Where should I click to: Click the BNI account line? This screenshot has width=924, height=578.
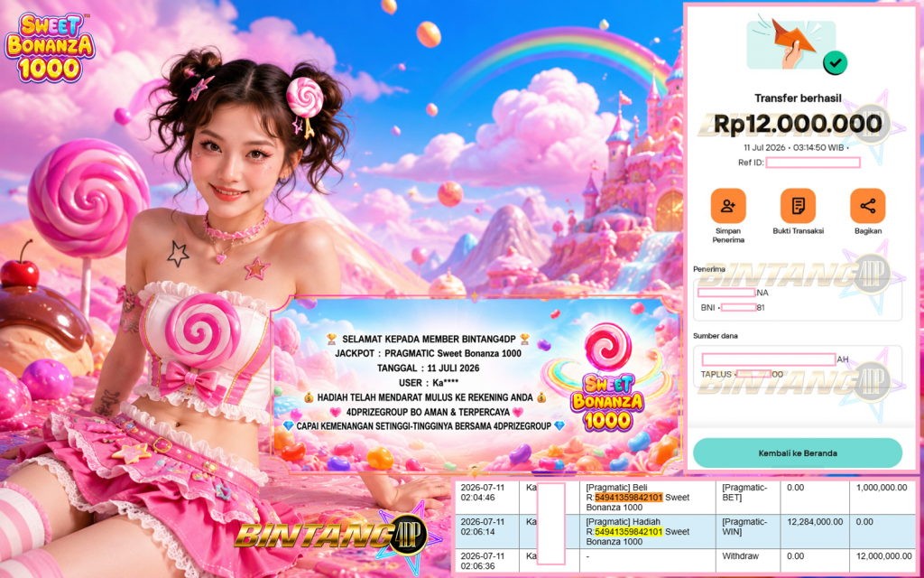(x=733, y=307)
